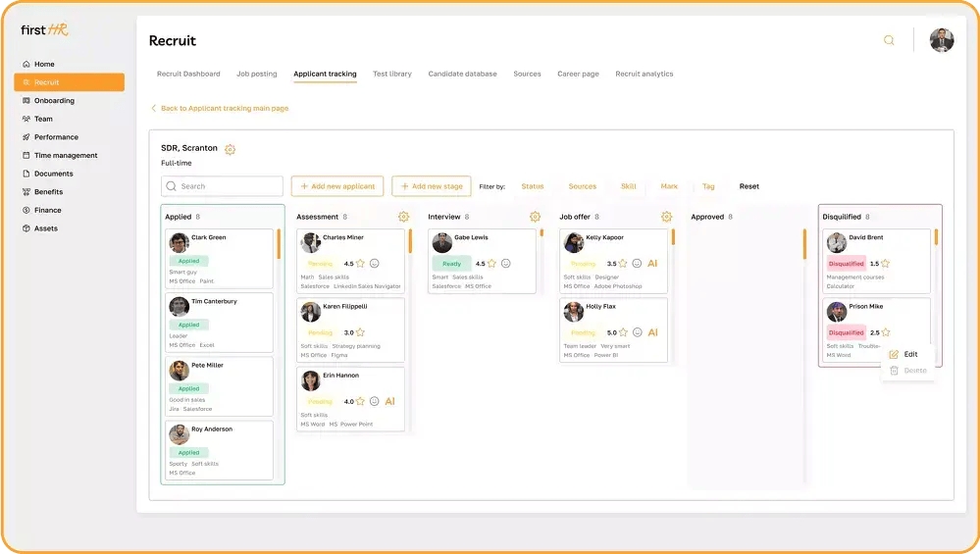
Task: Click the search magnifier icon in header
Action: 889,40
